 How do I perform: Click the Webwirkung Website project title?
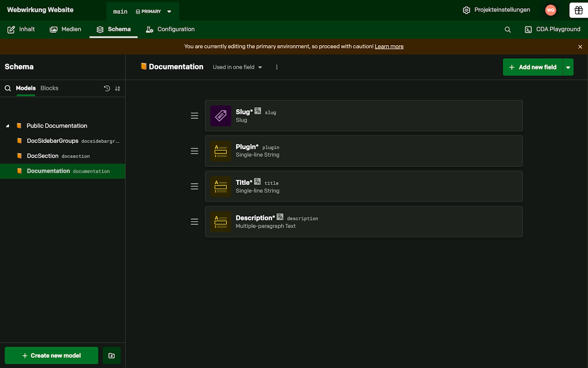click(x=40, y=10)
